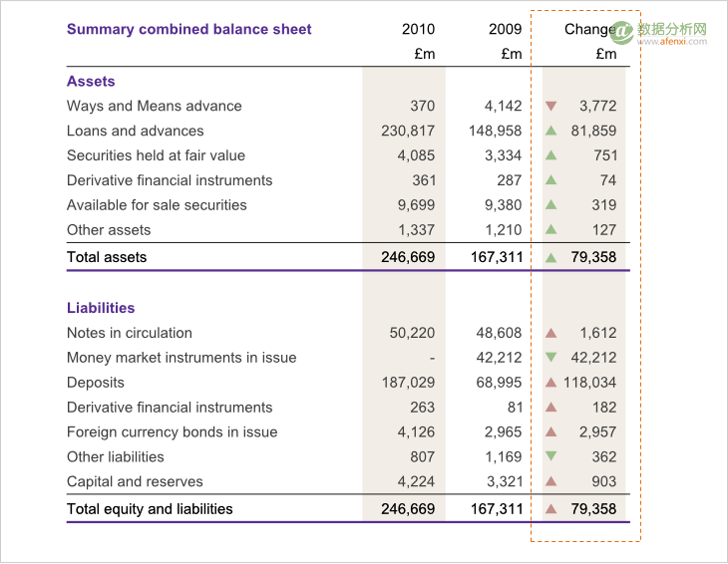Click the 2009 column header

pos(506,29)
